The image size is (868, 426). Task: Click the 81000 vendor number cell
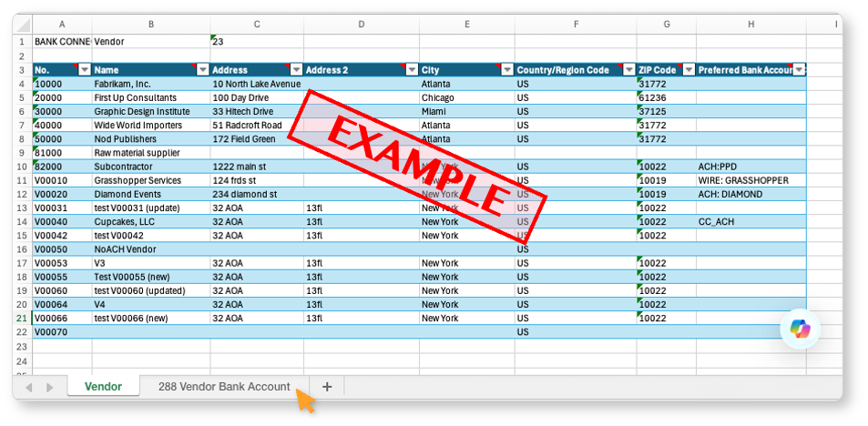pyautogui.click(x=62, y=153)
